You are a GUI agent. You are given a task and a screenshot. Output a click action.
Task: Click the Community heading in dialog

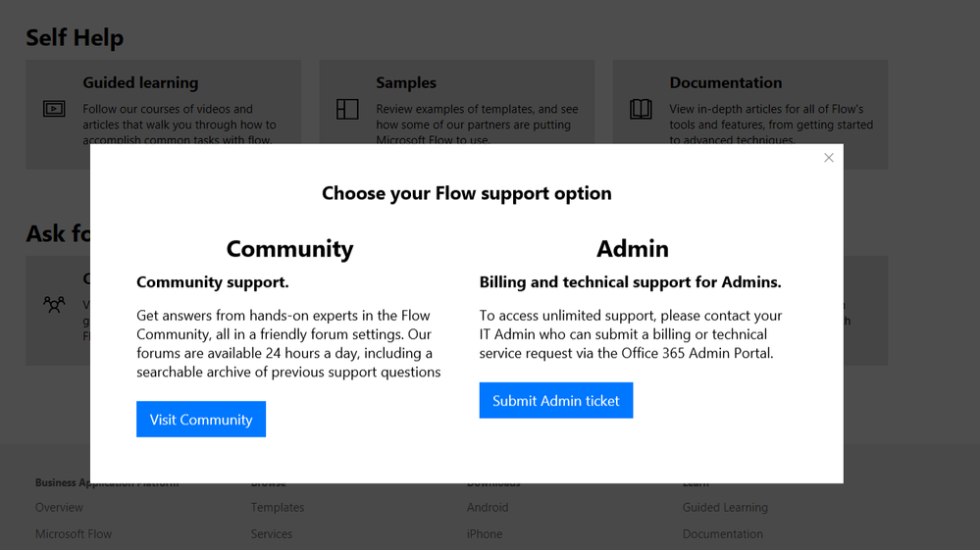click(289, 248)
